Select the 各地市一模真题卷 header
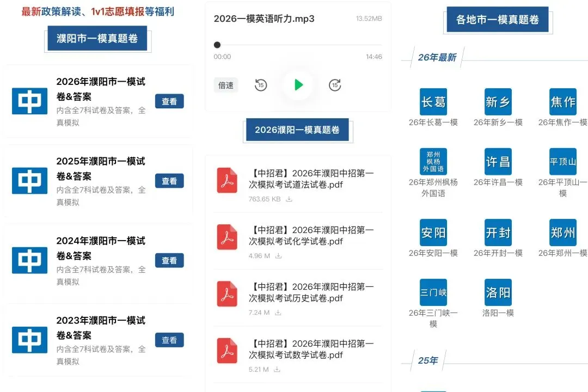 point(498,20)
